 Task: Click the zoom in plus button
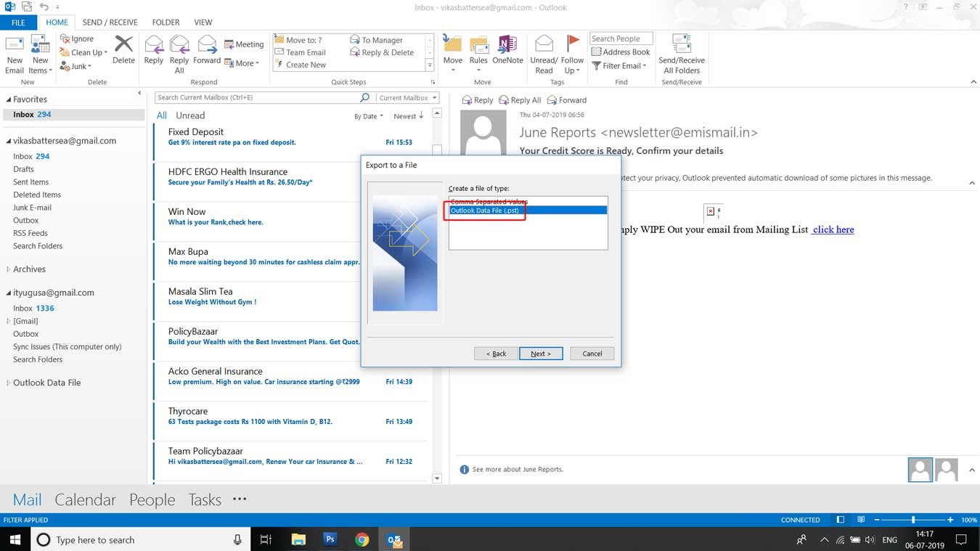point(950,520)
